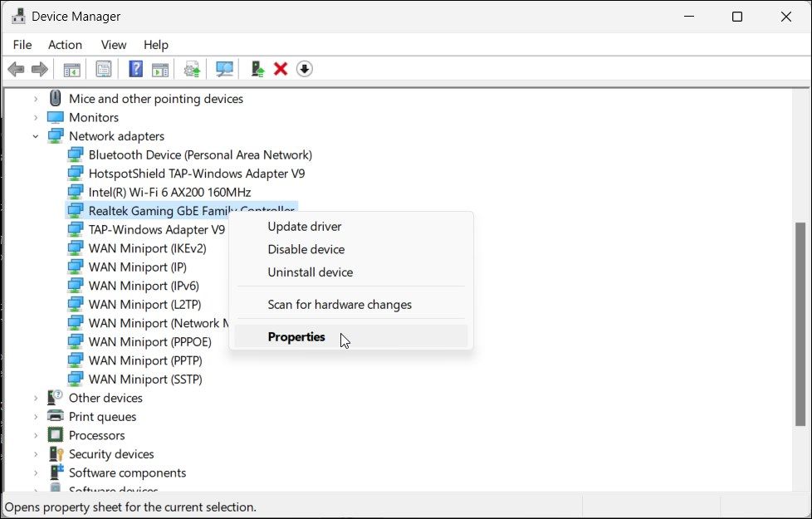Click Scan for hardware changes toolbar icon
The image size is (812, 519).
coord(224,69)
